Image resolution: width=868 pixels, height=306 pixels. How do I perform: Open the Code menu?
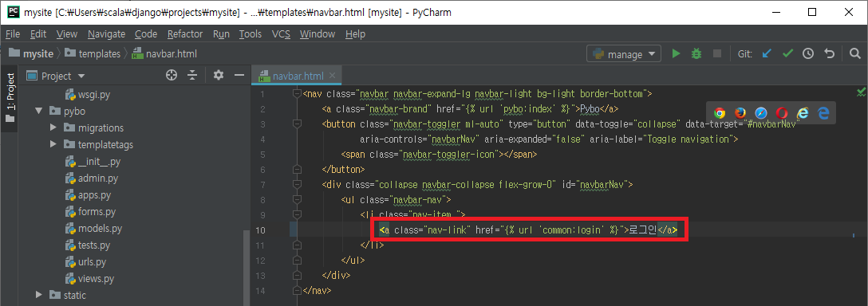146,34
